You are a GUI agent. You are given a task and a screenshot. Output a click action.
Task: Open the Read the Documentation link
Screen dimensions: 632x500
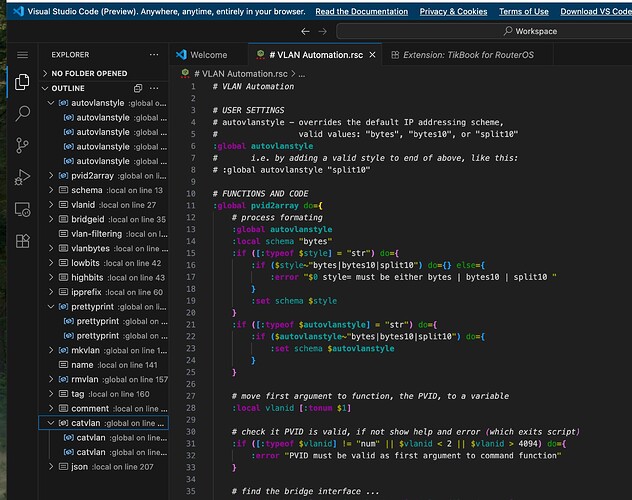[x=362, y=12]
